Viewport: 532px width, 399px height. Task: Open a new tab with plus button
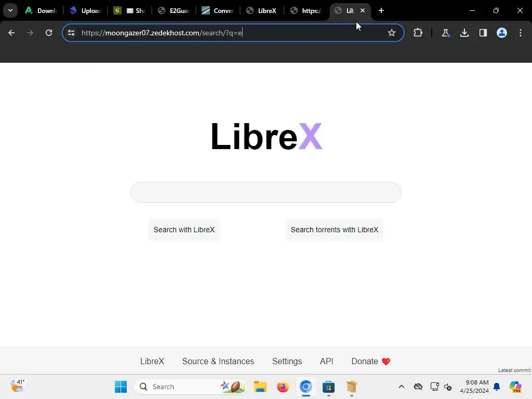point(381,10)
